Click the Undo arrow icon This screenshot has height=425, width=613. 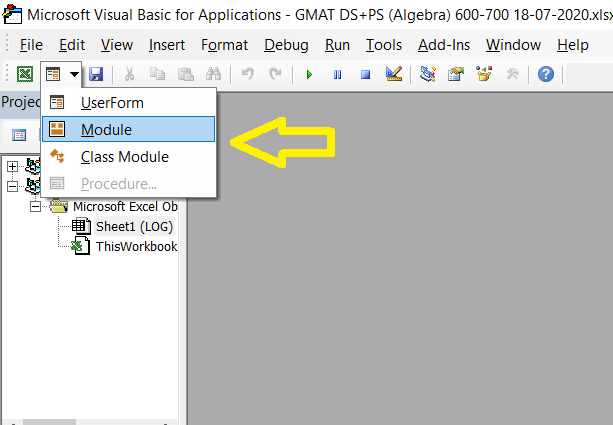click(247, 74)
